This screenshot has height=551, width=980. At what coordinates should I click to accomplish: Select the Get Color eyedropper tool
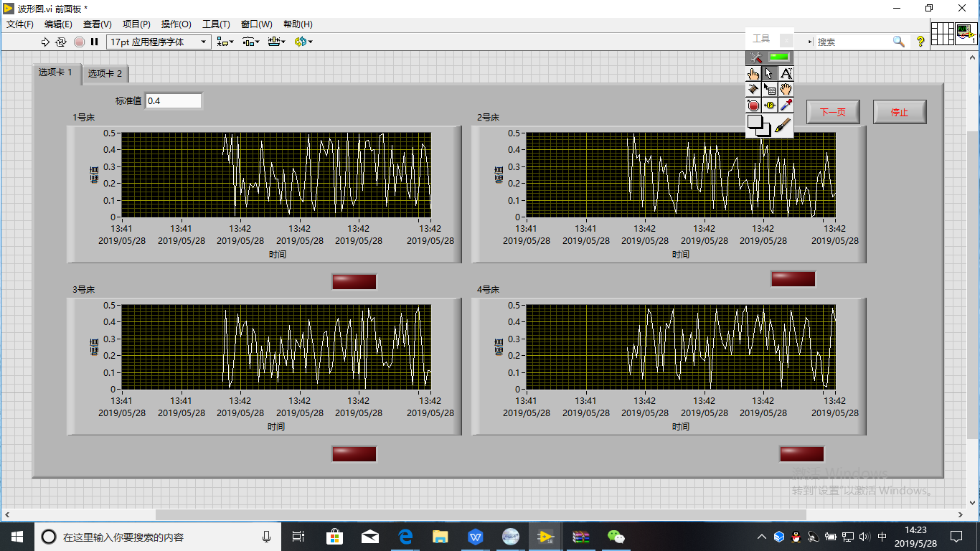786,105
